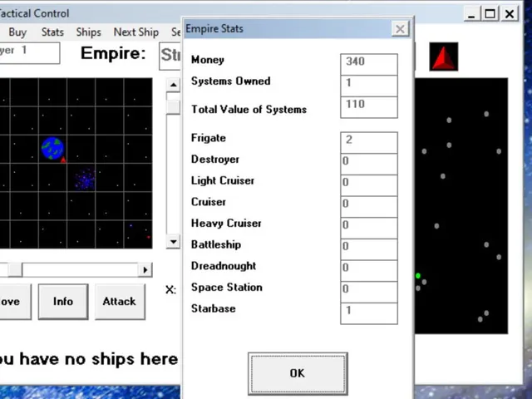Minimize the Tactical Control window
This screenshot has height=399, width=532.
pos(471,14)
